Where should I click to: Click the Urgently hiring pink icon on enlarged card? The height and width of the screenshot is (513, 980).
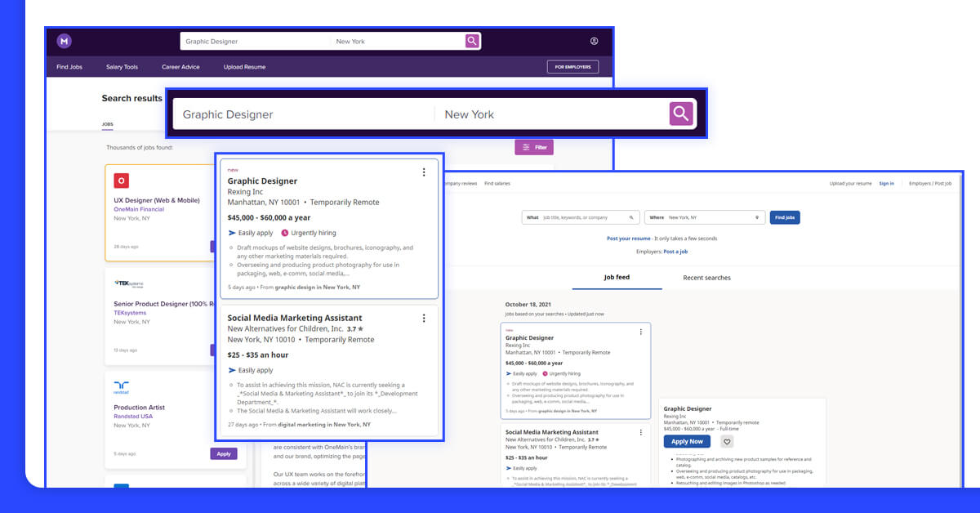click(x=284, y=233)
